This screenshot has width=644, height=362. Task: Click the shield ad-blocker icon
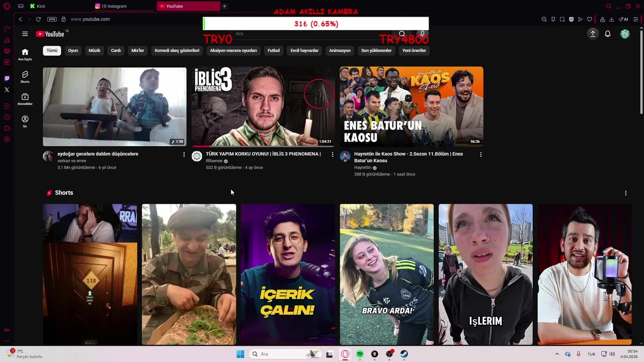click(x=571, y=19)
